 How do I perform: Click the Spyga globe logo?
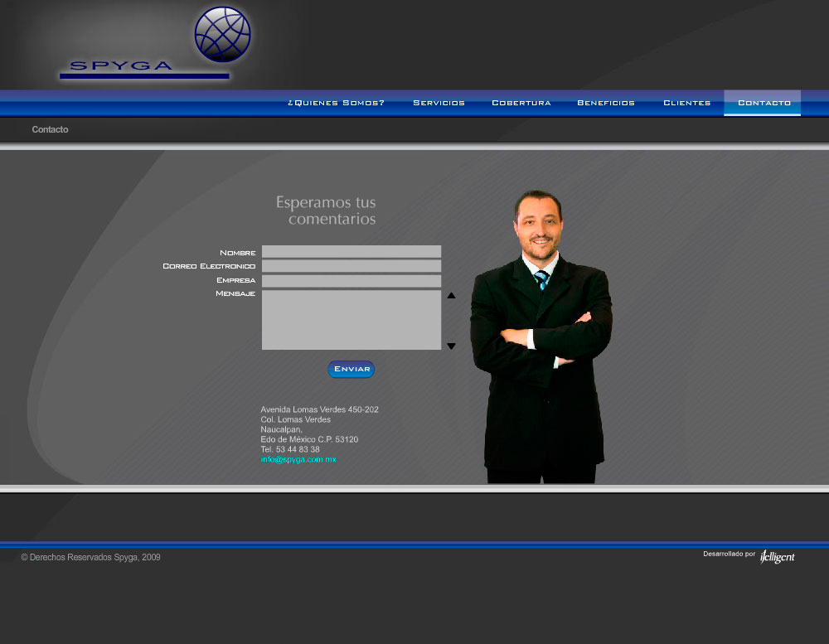pos(222,35)
